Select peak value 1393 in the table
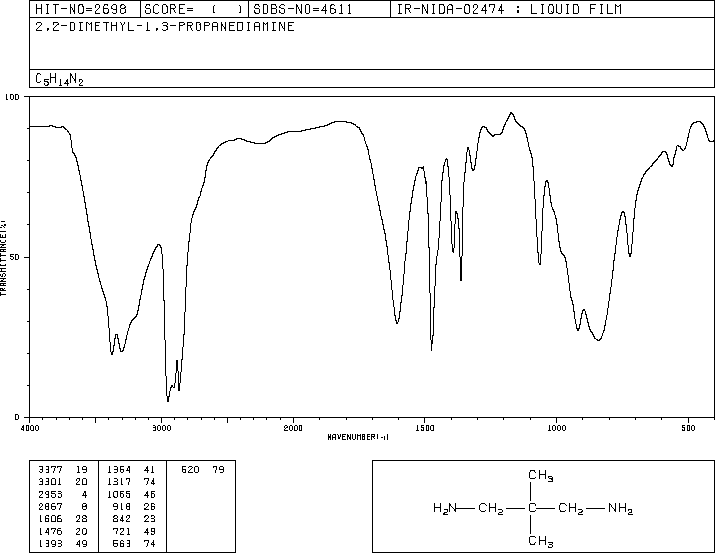715x553 pixels. [x=50, y=544]
